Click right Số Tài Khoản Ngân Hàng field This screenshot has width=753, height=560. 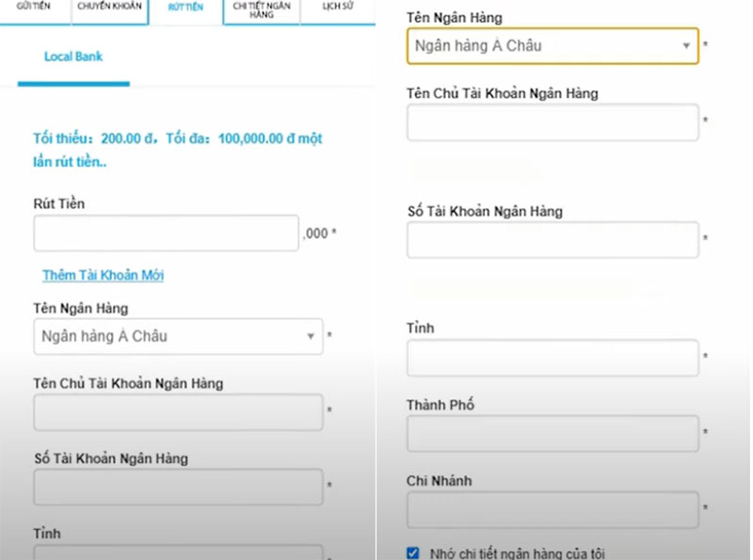(x=553, y=240)
